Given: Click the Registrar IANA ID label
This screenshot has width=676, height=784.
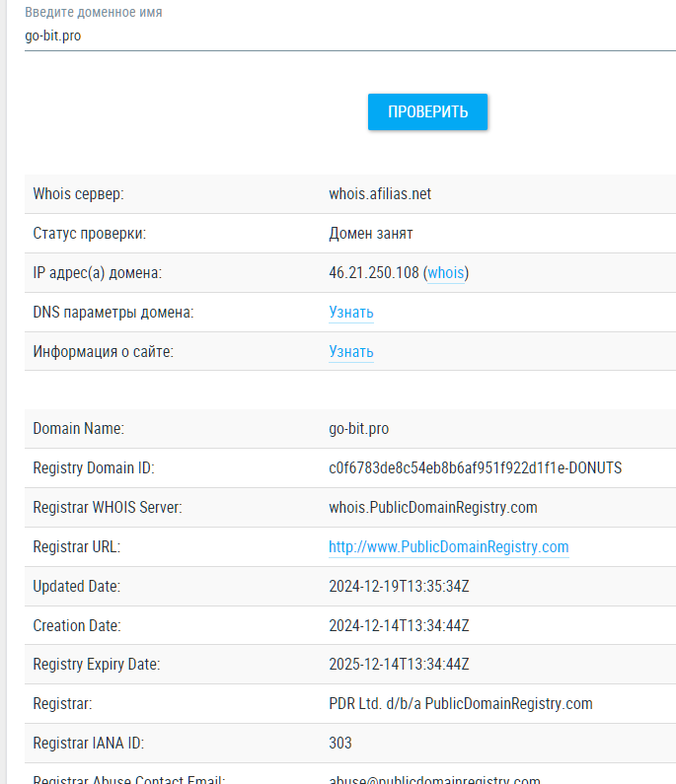Looking at the screenshot, I should [89, 744].
